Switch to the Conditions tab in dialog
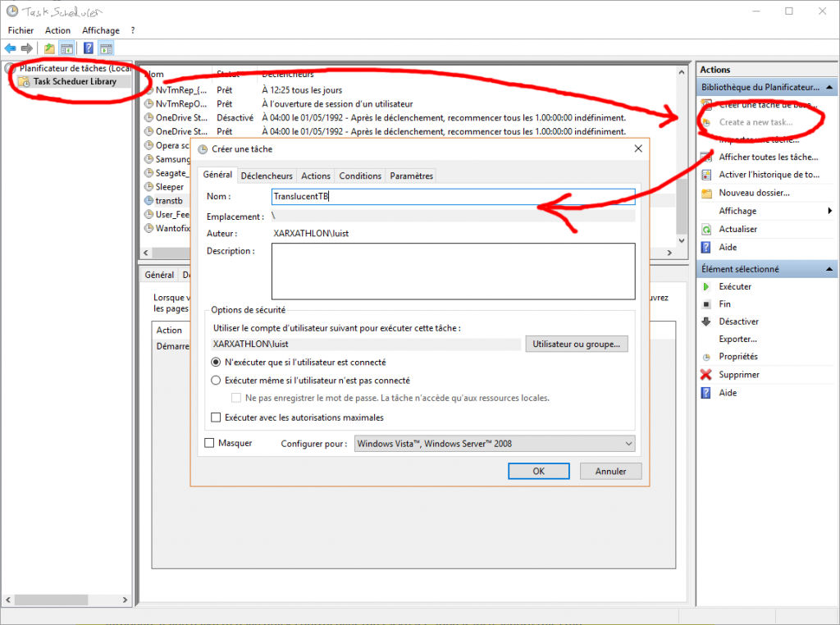840x625 pixels. 360,176
